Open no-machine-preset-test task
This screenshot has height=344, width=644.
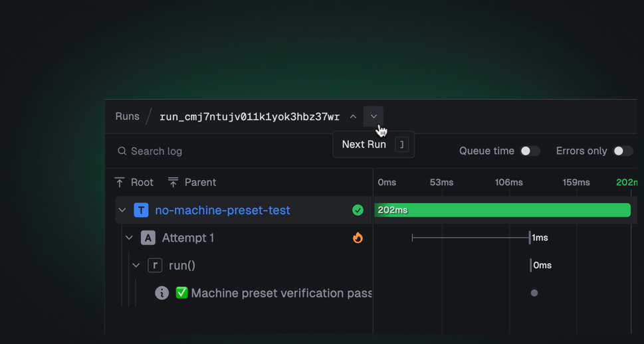223,210
